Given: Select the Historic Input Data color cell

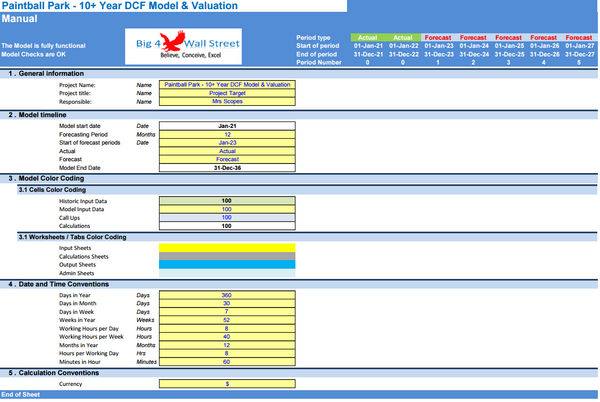Looking at the screenshot, I should point(226,201).
